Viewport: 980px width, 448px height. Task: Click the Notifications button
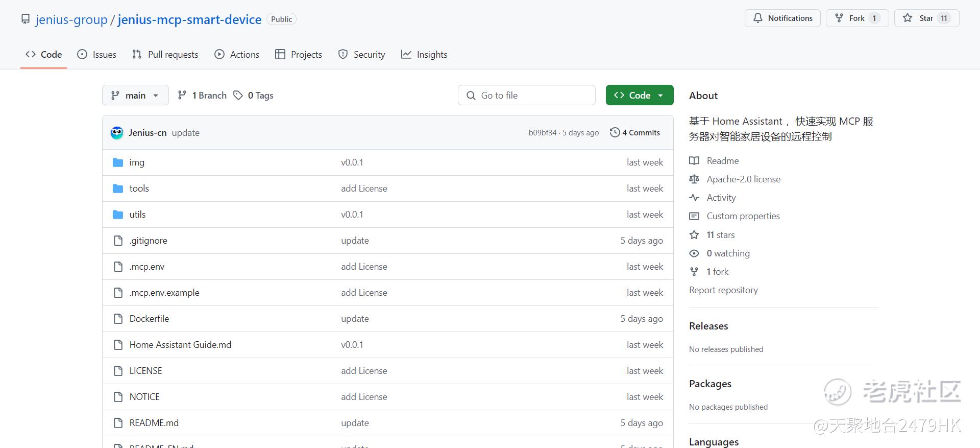tap(782, 18)
